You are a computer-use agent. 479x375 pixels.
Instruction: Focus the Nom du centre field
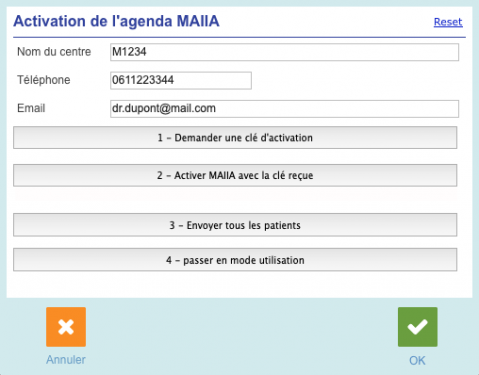coord(284,52)
